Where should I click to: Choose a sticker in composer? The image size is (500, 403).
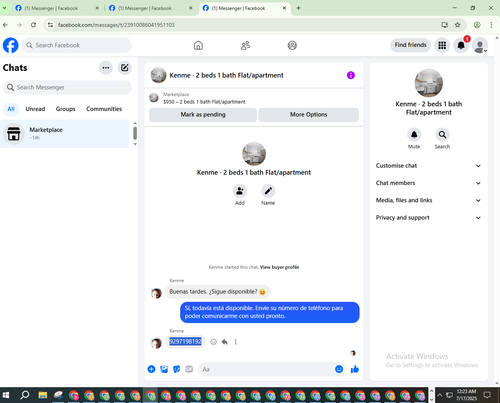pyautogui.click(x=177, y=369)
